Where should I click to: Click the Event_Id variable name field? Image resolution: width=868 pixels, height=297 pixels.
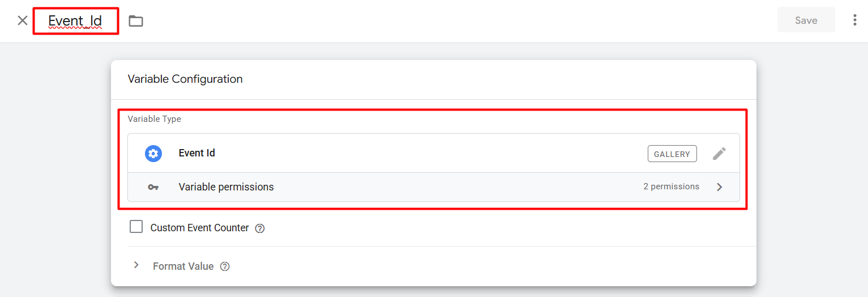[x=75, y=21]
